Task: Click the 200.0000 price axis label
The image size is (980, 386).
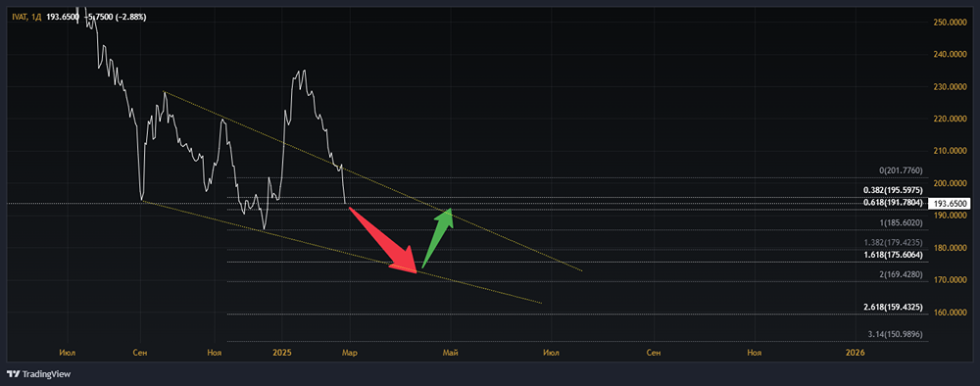Action: point(950,183)
